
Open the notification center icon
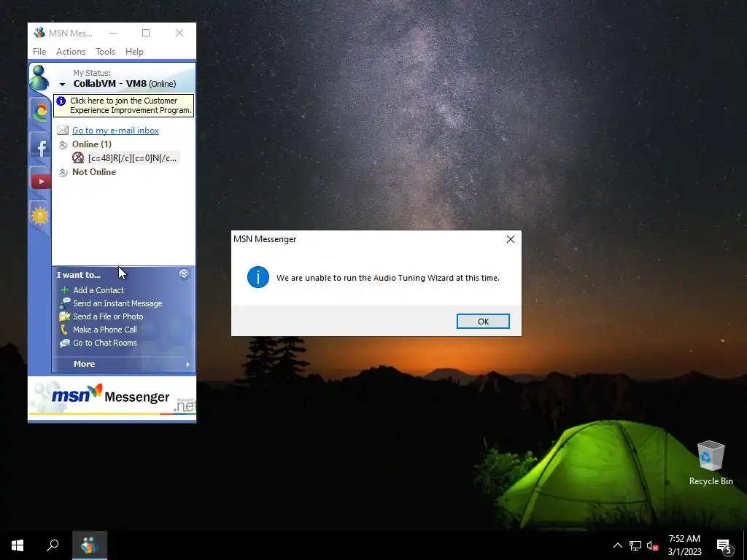click(x=724, y=546)
